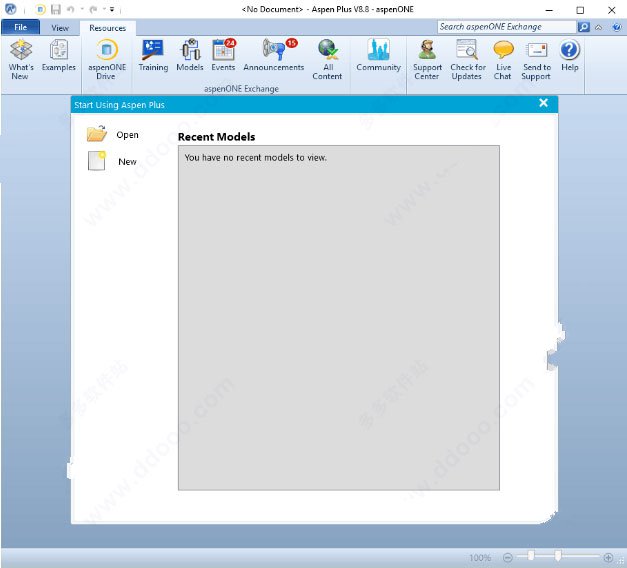Click New to create a model

[112, 161]
